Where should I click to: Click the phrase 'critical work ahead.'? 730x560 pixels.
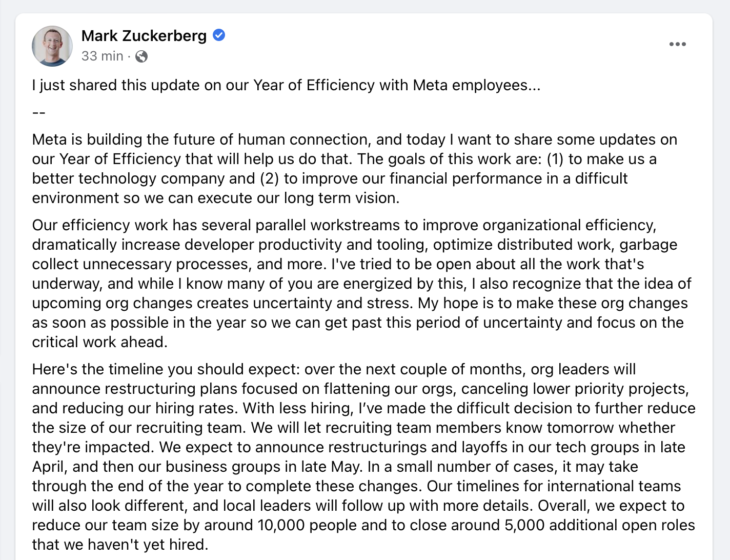(x=100, y=342)
